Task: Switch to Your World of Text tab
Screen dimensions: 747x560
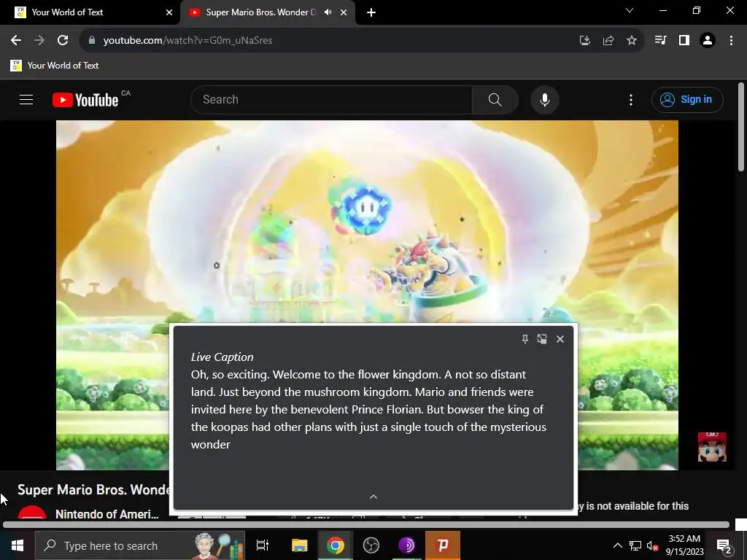Action: coord(90,12)
